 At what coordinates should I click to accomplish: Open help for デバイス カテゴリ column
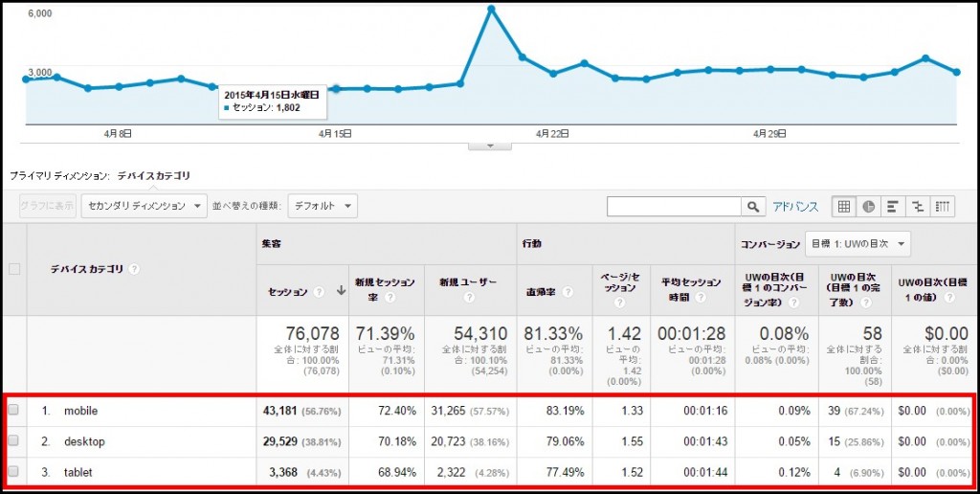pyautogui.click(x=134, y=269)
